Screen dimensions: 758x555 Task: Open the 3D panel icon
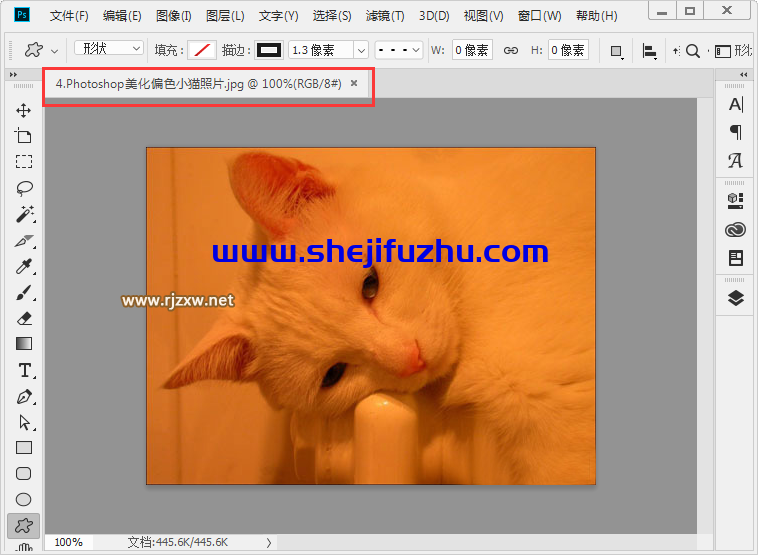[x=735, y=200]
